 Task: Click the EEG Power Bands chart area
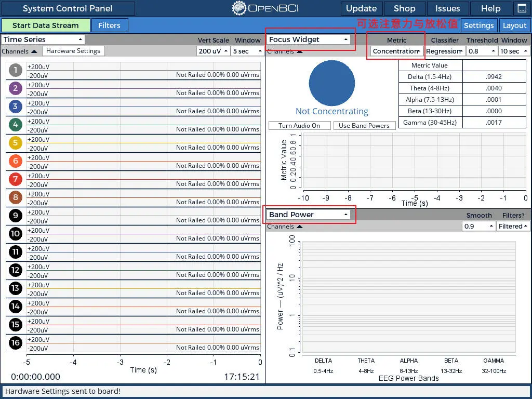coord(408,297)
